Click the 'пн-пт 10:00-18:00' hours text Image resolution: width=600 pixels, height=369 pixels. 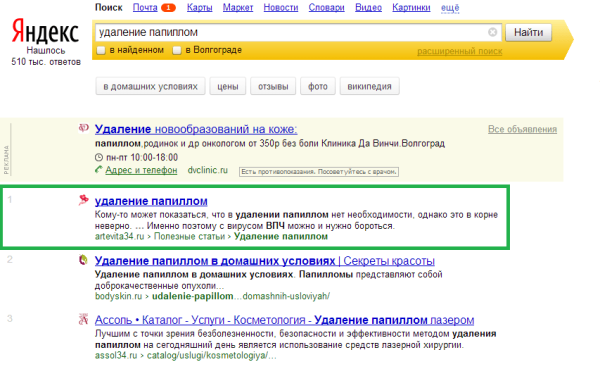(x=142, y=157)
